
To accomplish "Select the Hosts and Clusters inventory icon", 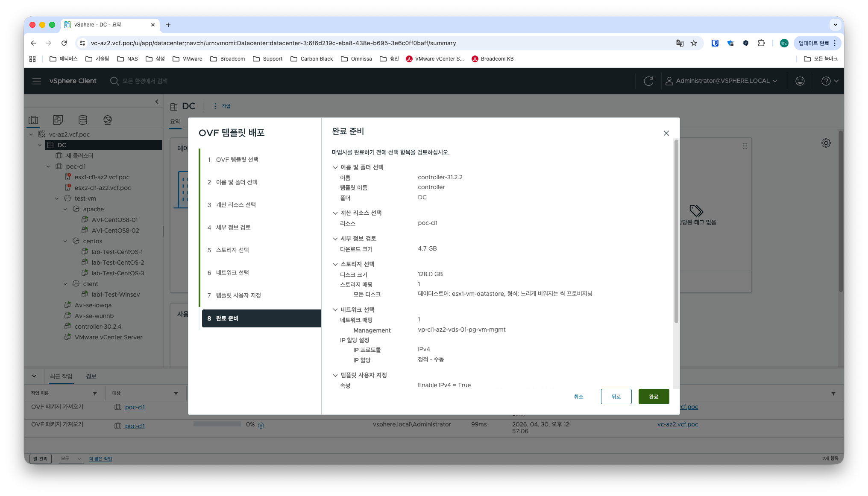I will [x=33, y=120].
